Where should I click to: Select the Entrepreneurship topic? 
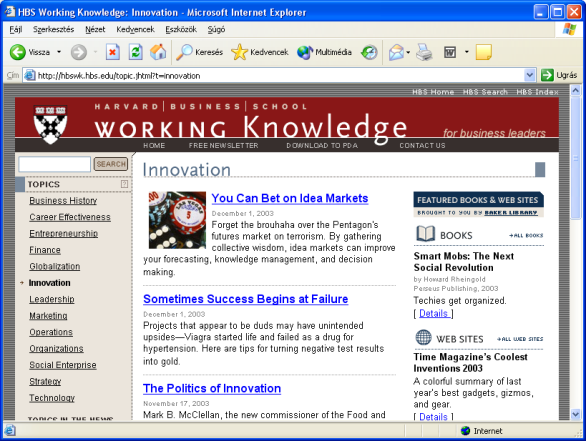(x=64, y=234)
